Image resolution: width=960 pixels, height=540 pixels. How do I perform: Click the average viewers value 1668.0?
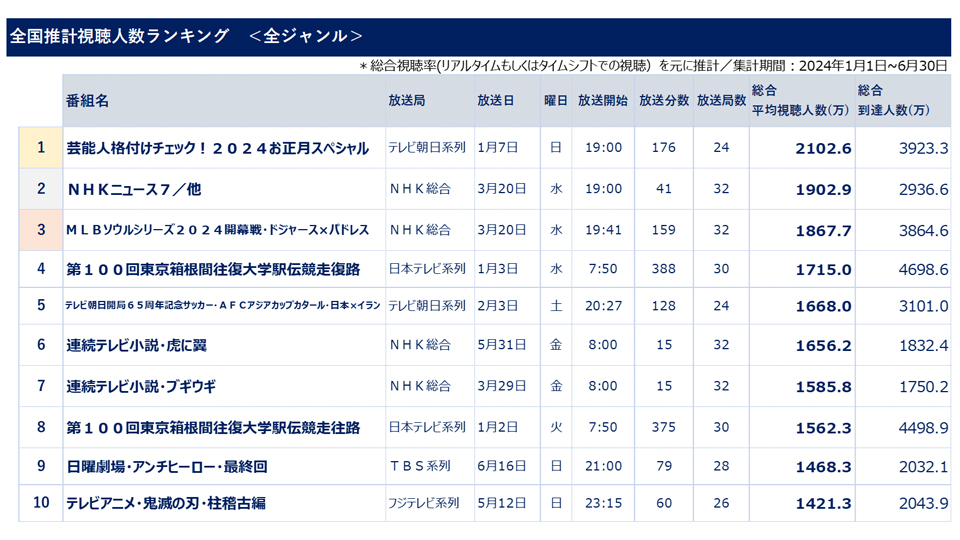pyautogui.click(x=823, y=306)
